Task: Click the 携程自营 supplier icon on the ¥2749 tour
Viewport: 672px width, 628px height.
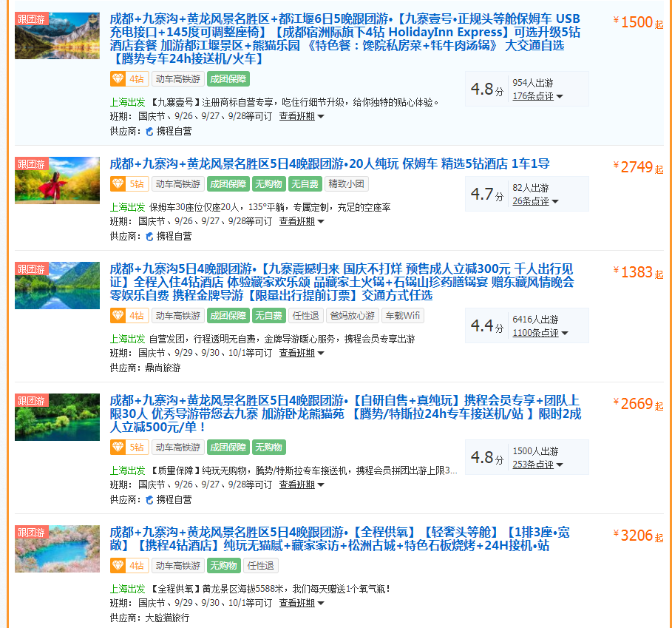Action: pyautogui.click(x=150, y=236)
